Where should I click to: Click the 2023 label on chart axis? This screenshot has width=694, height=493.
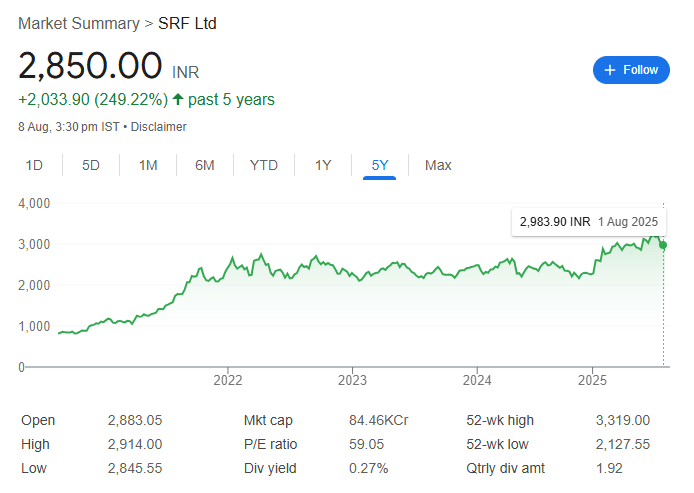coord(352,380)
